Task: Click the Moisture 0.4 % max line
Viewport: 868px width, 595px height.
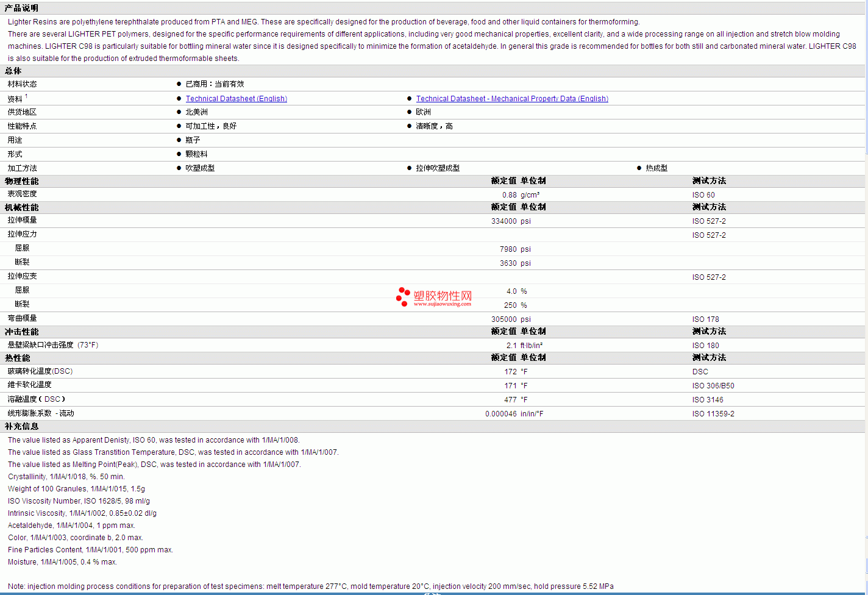Action: point(62,562)
